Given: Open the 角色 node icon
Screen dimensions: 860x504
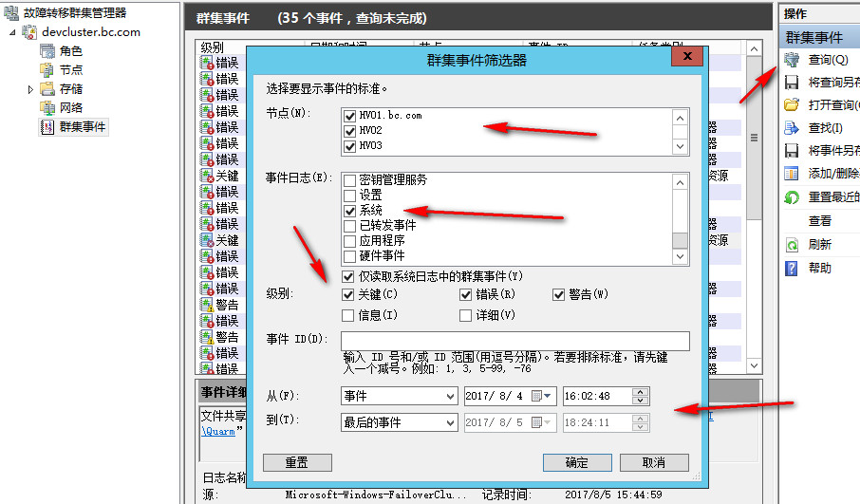Looking at the screenshot, I should click(x=47, y=51).
